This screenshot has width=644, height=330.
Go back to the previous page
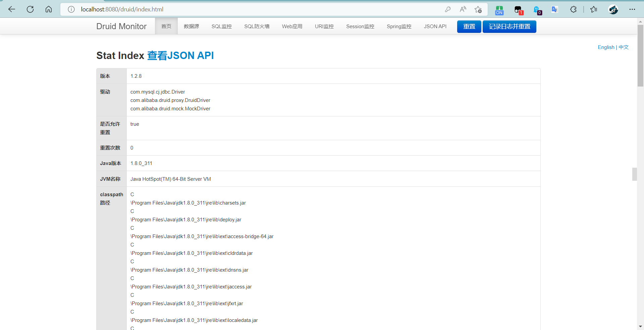(12, 9)
